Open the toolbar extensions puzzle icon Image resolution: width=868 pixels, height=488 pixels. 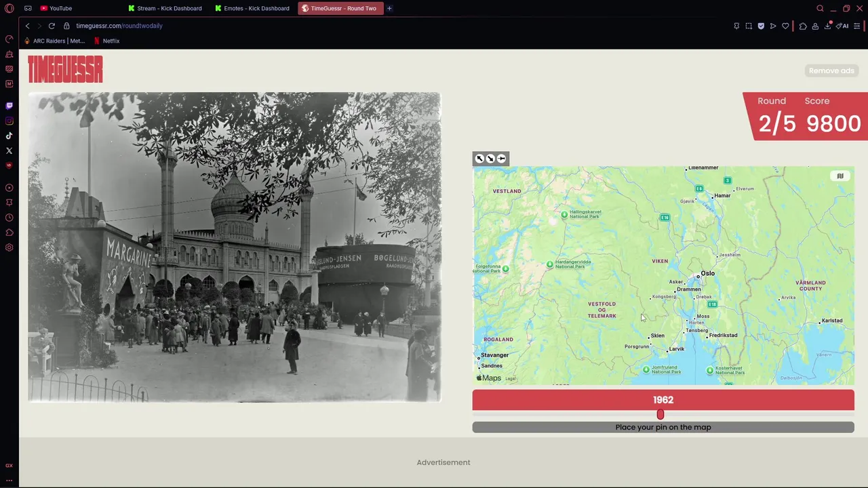[x=803, y=26]
